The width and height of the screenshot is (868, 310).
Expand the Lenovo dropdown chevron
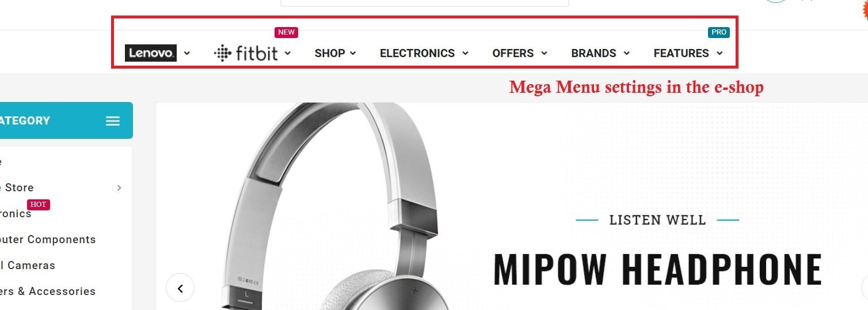click(x=186, y=53)
